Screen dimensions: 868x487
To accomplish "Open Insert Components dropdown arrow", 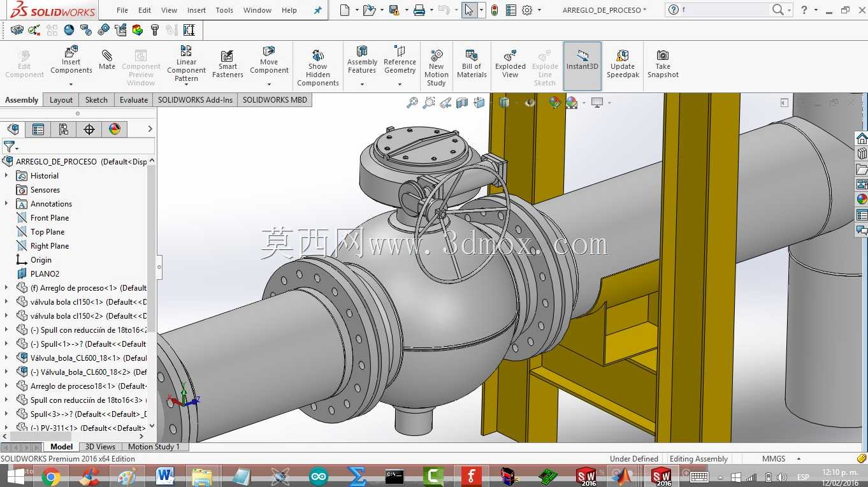I will [71, 84].
